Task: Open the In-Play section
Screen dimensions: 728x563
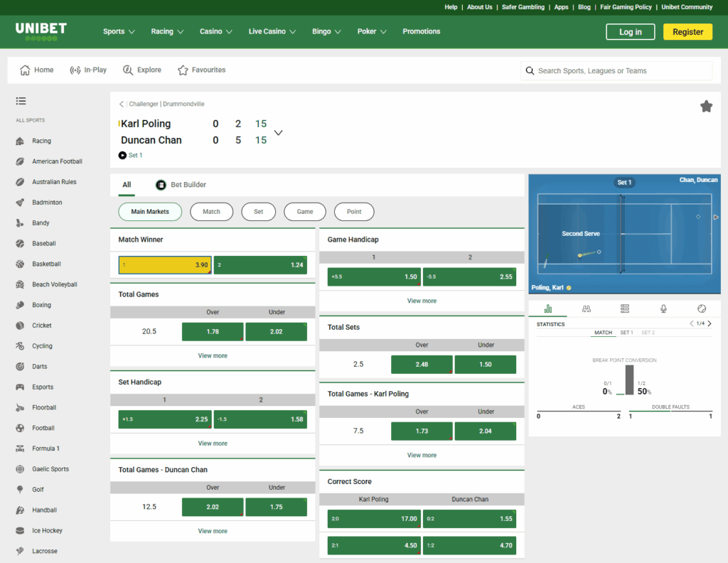Action: click(x=88, y=70)
